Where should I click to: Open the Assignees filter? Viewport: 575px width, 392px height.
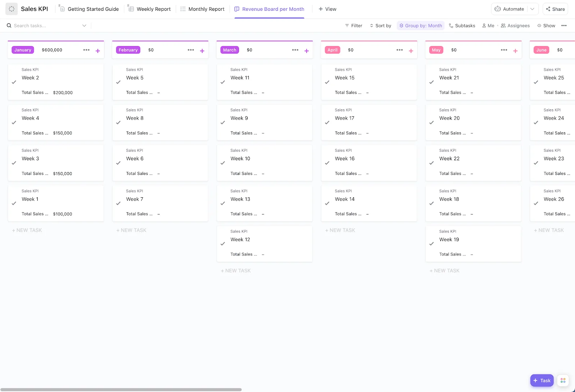point(515,26)
